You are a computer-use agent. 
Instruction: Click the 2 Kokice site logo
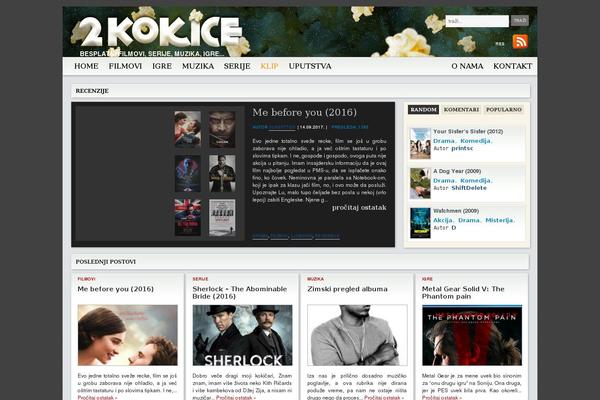(161, 31)
